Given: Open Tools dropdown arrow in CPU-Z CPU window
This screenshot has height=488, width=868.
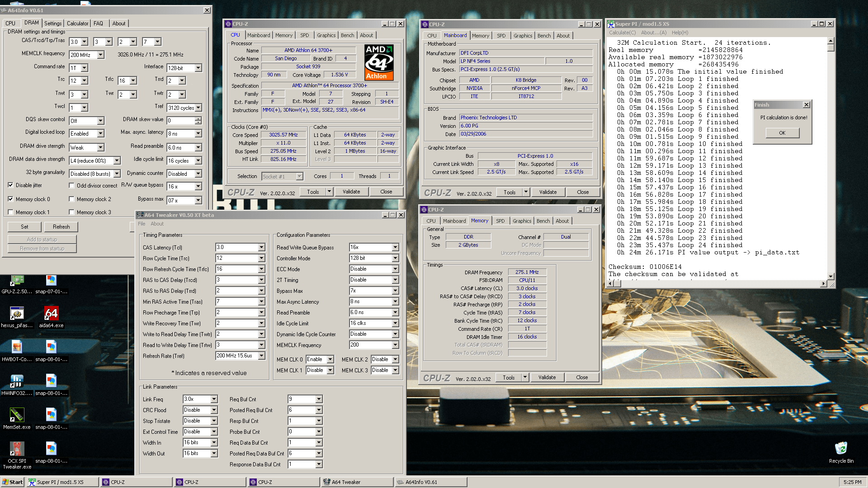Looking at the screenshot, I should 329,192.
